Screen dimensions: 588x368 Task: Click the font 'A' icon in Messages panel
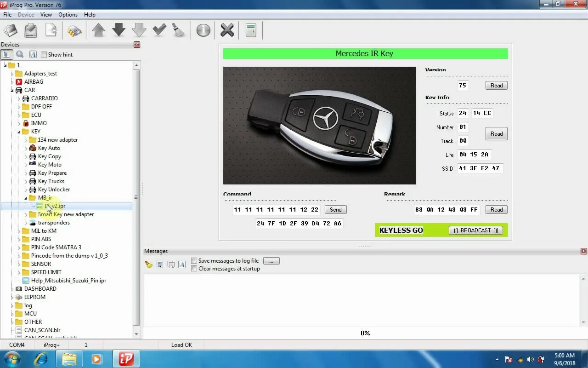[182, 264]
